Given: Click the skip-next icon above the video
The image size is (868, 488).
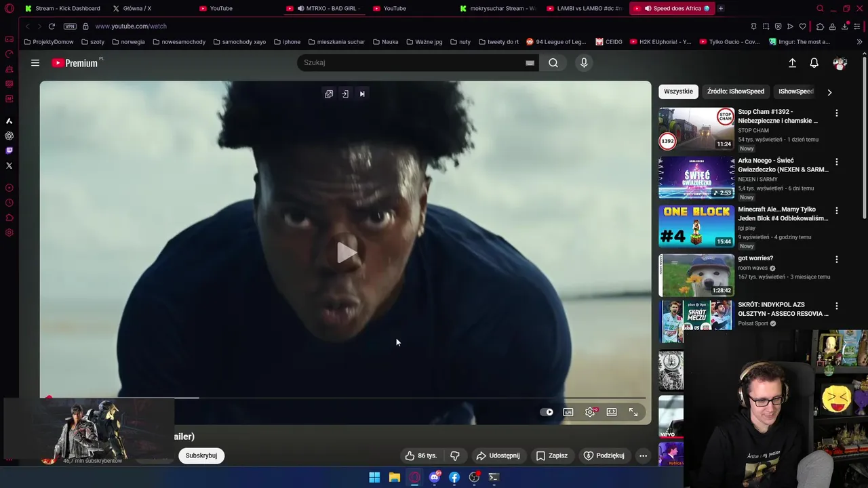Looking at the screenshot, I should (362, 94).
